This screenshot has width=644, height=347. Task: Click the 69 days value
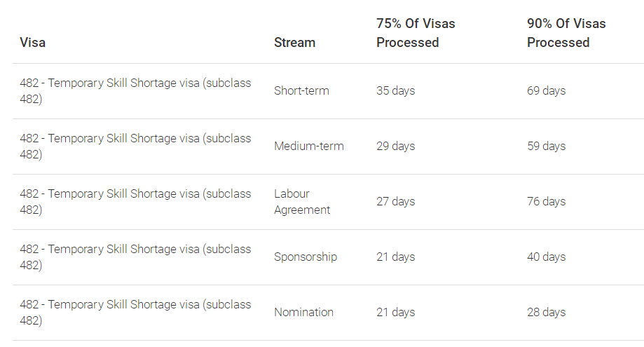[547, 90]
